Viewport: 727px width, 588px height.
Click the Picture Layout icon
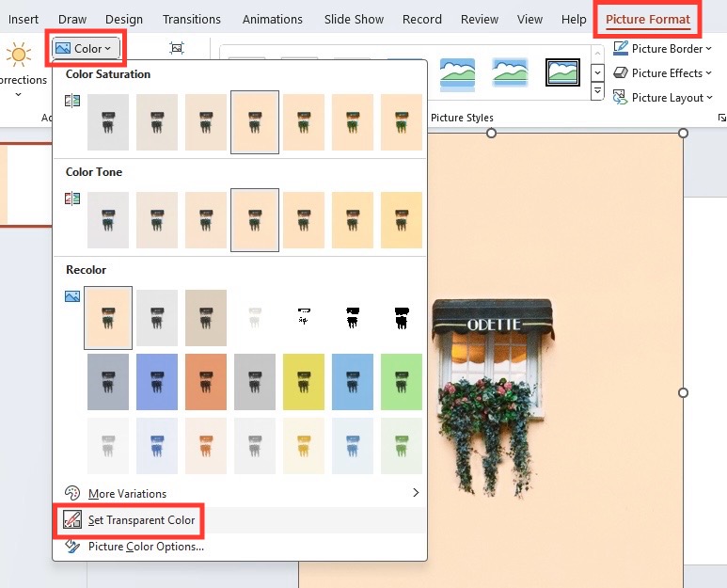coord(621,98)
